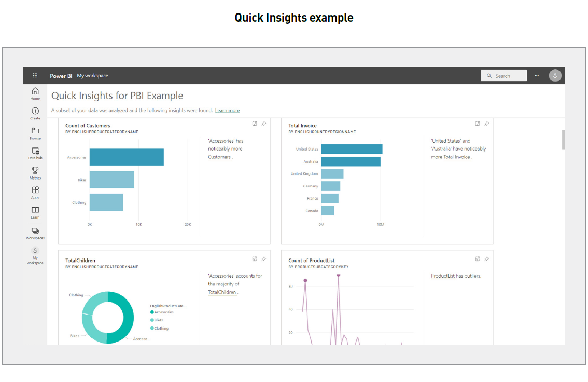Image resolution: width=588 pixels, height=382 pixels.
Task: Open the app launcher grid icon
Action: [35, 75]
